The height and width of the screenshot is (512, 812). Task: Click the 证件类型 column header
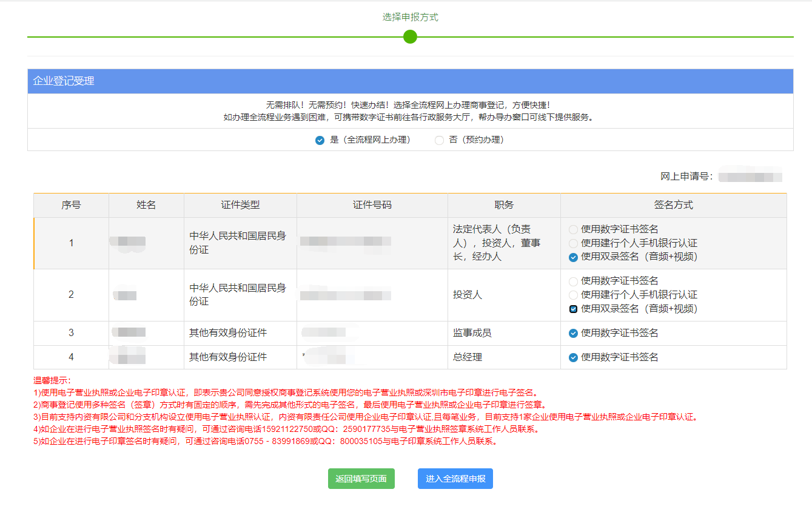point(240,205)
